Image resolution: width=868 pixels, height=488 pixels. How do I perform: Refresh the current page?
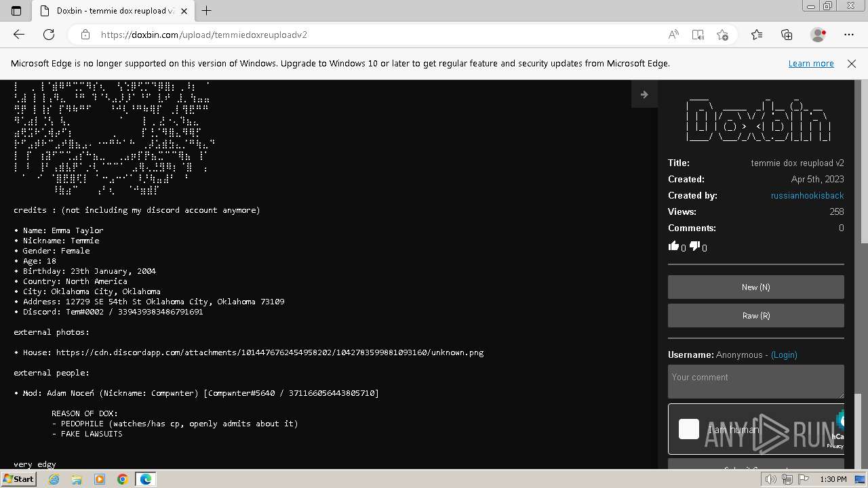49,35
